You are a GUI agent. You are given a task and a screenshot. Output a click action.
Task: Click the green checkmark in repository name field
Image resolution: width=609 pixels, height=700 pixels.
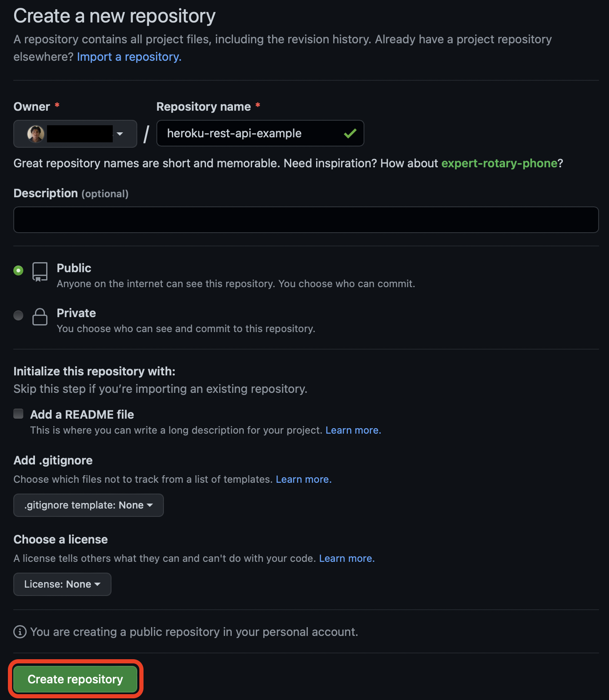click(350, 133)
